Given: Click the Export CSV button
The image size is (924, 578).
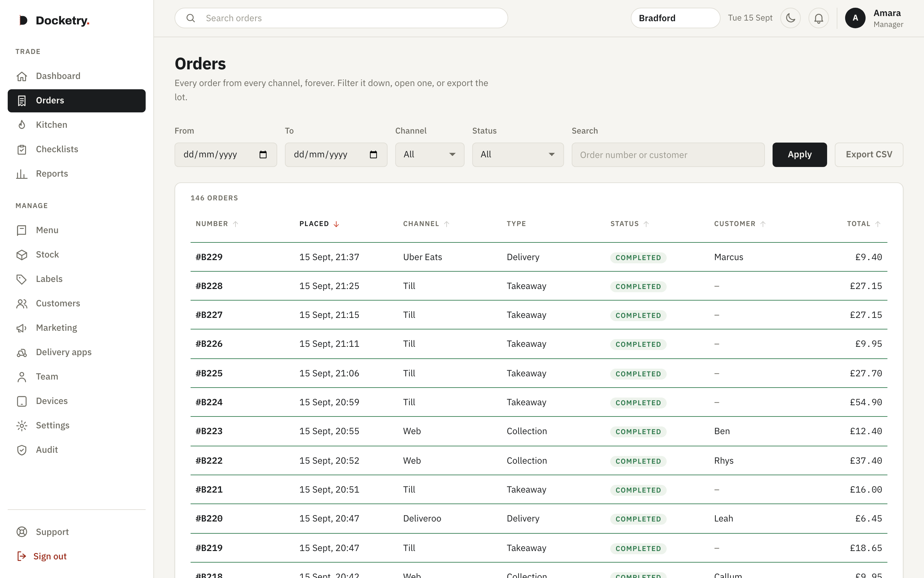Looking at the screenshot, I should [x=868, y=154].
